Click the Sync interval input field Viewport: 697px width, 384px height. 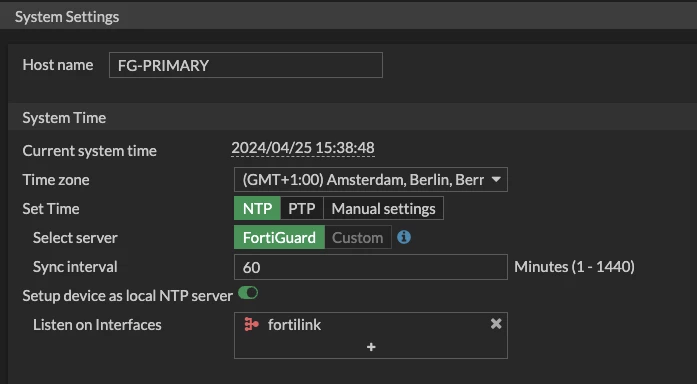click(371, 267)
